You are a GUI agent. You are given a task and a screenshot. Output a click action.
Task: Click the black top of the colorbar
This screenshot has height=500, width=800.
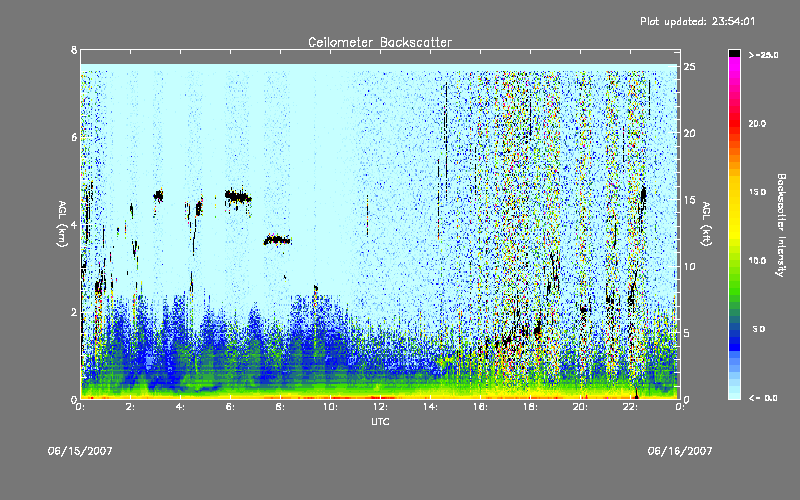click(734, 53)
